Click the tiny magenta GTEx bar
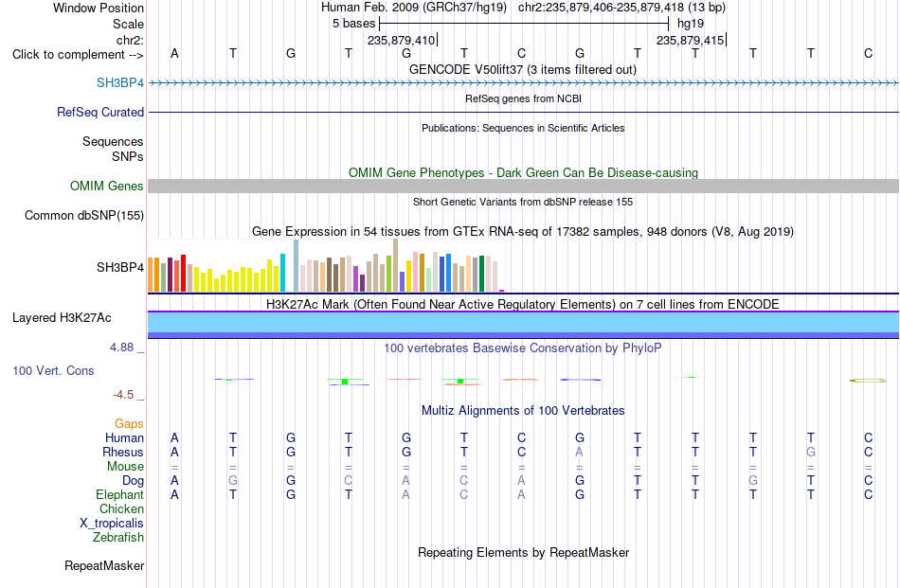Viewport: 900px width, 588px height. coord(502,291)
